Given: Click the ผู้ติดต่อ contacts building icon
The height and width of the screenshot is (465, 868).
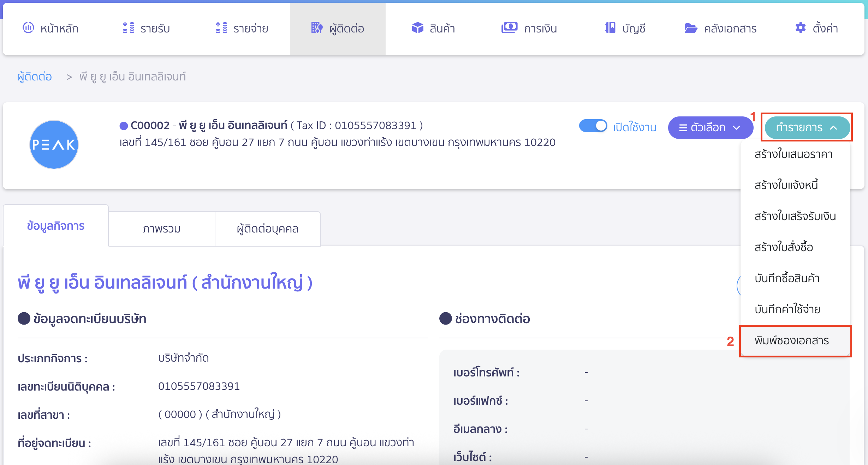Looking at the screenshot, I should pos(317,28).
